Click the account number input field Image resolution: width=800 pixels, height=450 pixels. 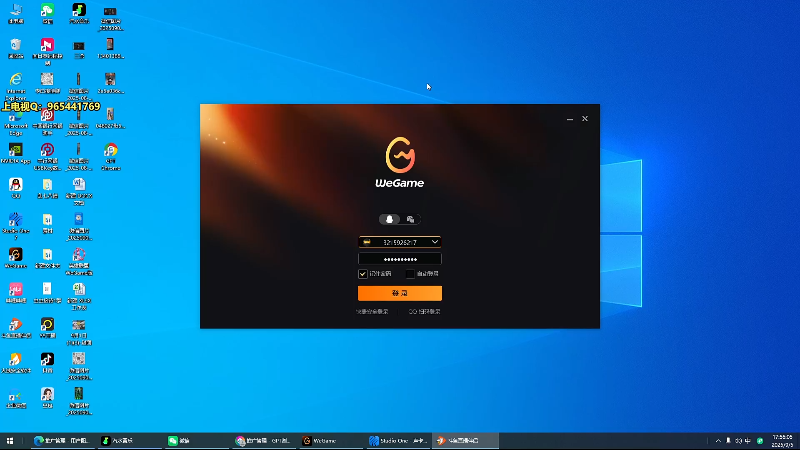point(399,242)
